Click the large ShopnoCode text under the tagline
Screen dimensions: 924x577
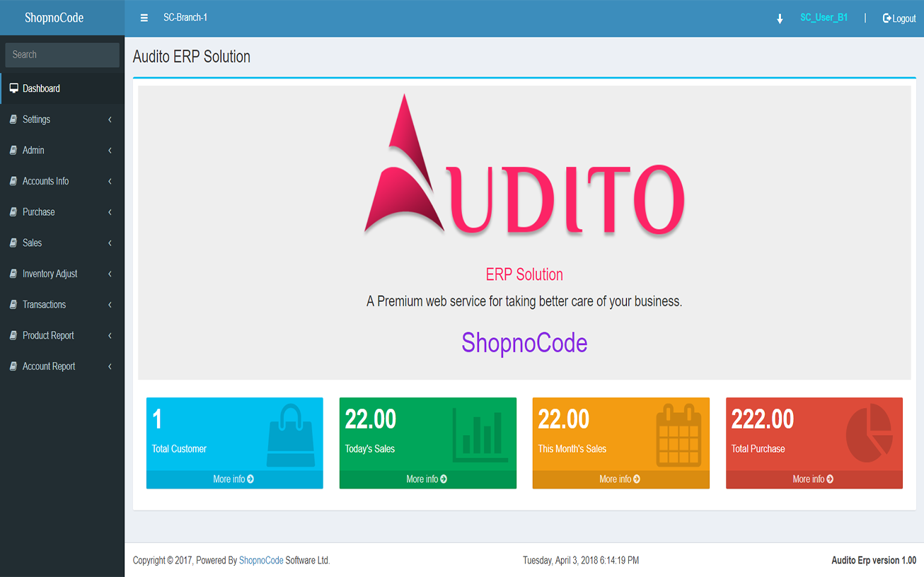point(524,344)
